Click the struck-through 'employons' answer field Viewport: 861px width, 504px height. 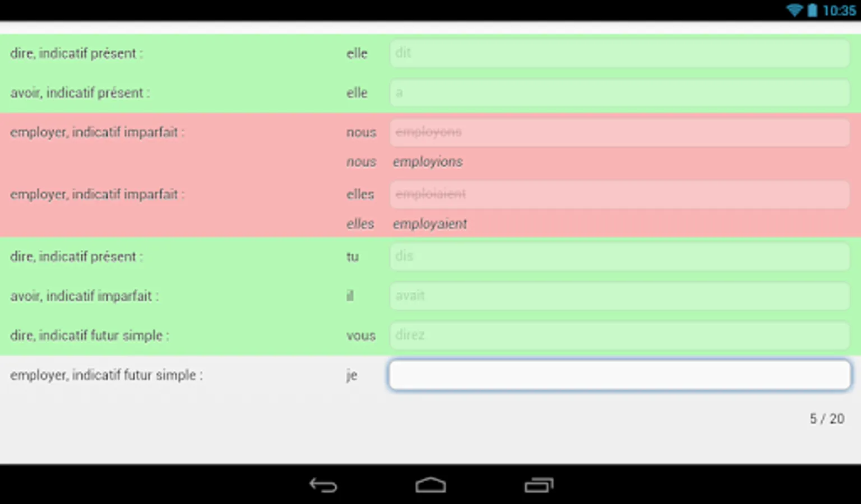tap(619, 132)
